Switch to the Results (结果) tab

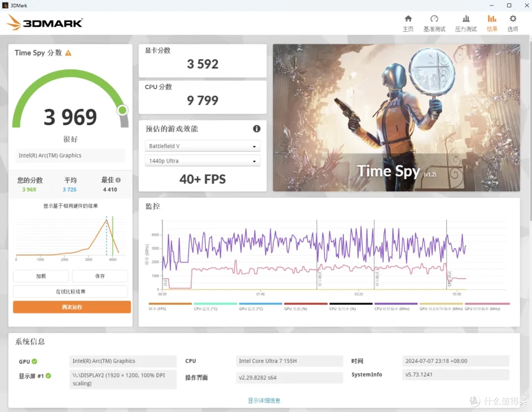coord(492,24)
